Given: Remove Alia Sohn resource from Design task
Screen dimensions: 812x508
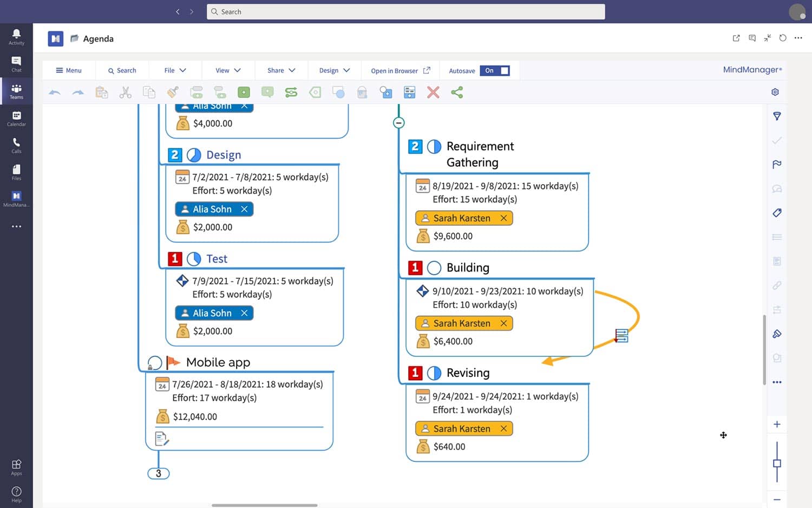Looking at the screenshot, I should (244, 209).
